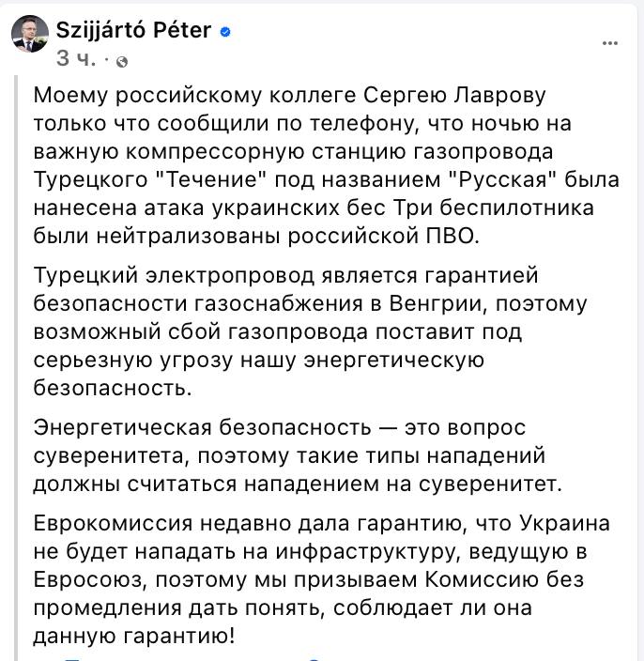Click the blue verified badge icon
644x661 pixels.
point(225,31)
